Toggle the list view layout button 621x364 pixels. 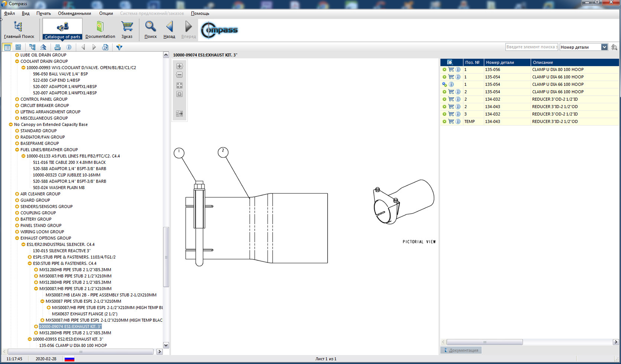18,47
